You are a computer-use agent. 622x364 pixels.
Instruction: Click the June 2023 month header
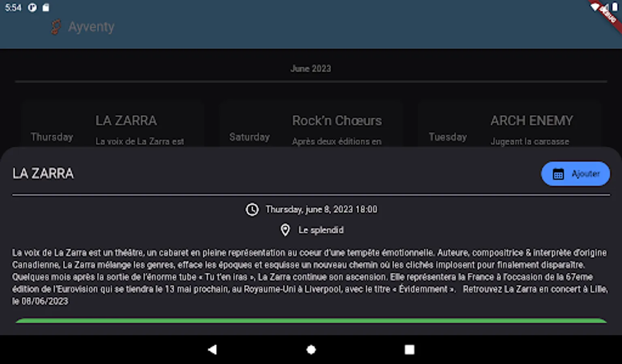311,69
